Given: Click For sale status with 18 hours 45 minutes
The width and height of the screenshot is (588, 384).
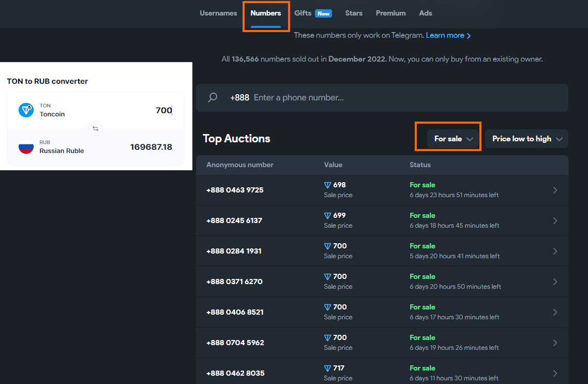Looking at the screenshot, I should point(455,220).
